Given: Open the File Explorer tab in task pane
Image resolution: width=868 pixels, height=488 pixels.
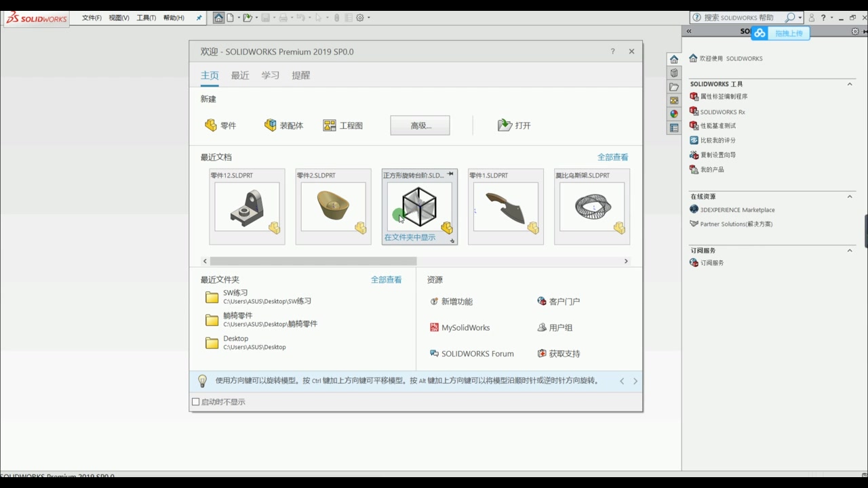Looking at the screenshot, I should (673, 87).
